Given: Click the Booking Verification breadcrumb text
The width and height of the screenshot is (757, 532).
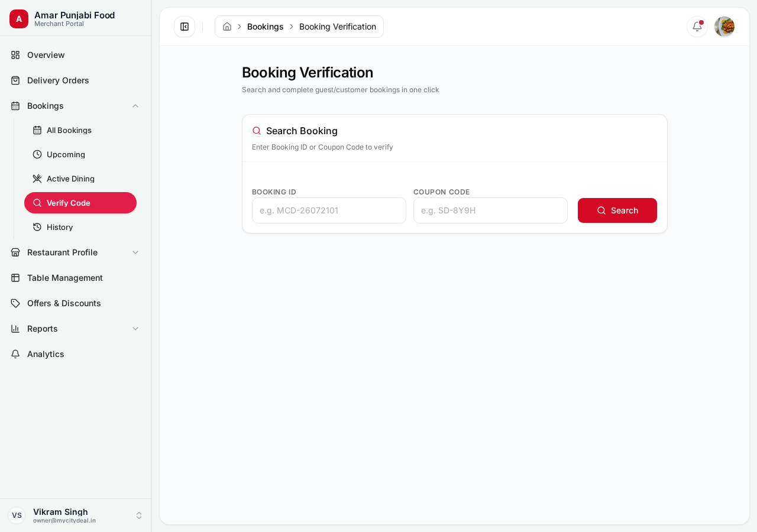Looking at the screenshot, I should 338,27.
